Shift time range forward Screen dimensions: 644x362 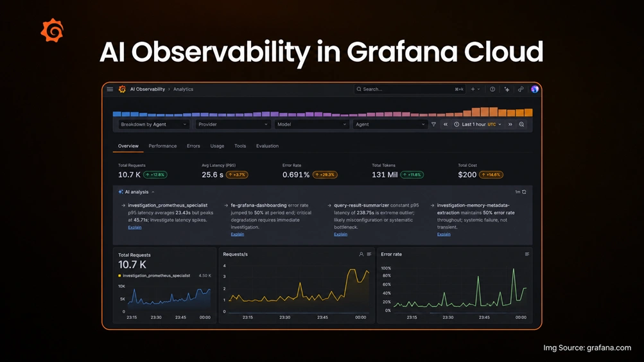click(510, 125)
